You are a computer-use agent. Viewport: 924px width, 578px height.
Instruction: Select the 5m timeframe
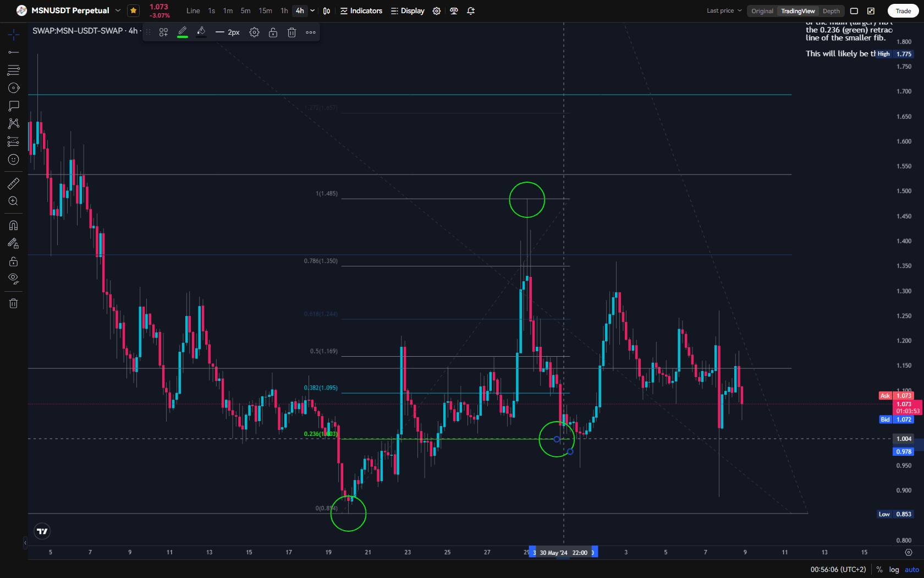pos(246,11)
